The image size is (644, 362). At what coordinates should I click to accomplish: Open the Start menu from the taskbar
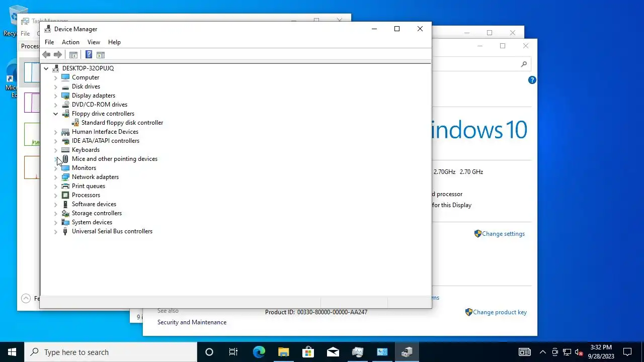[12, 352]
